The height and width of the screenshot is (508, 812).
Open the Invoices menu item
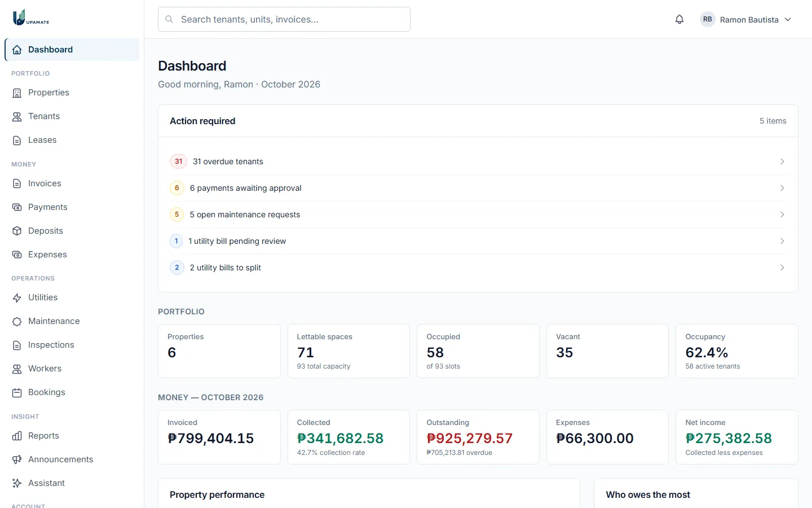[72, 183]
